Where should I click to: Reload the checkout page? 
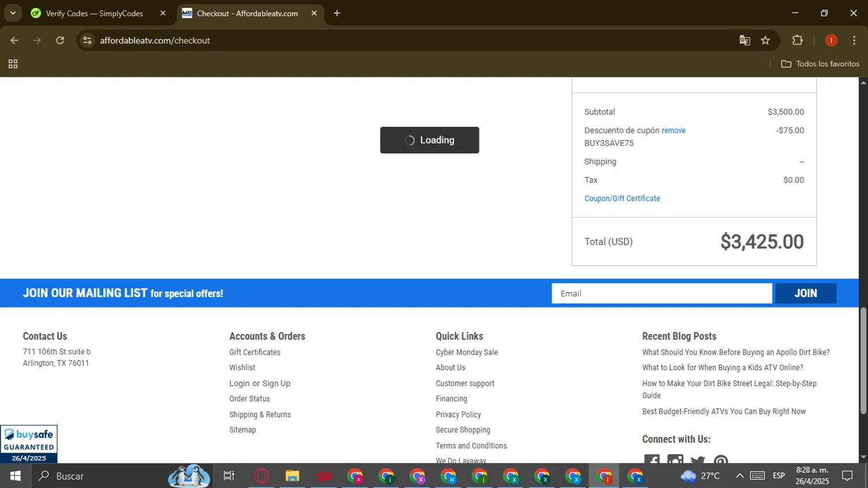tap(60, 41)
